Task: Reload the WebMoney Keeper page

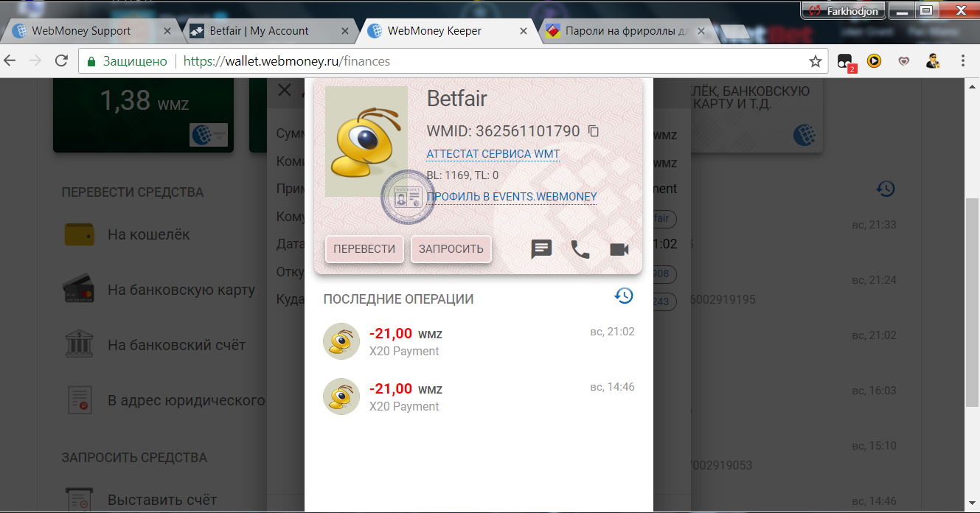Action: point(62,61)
